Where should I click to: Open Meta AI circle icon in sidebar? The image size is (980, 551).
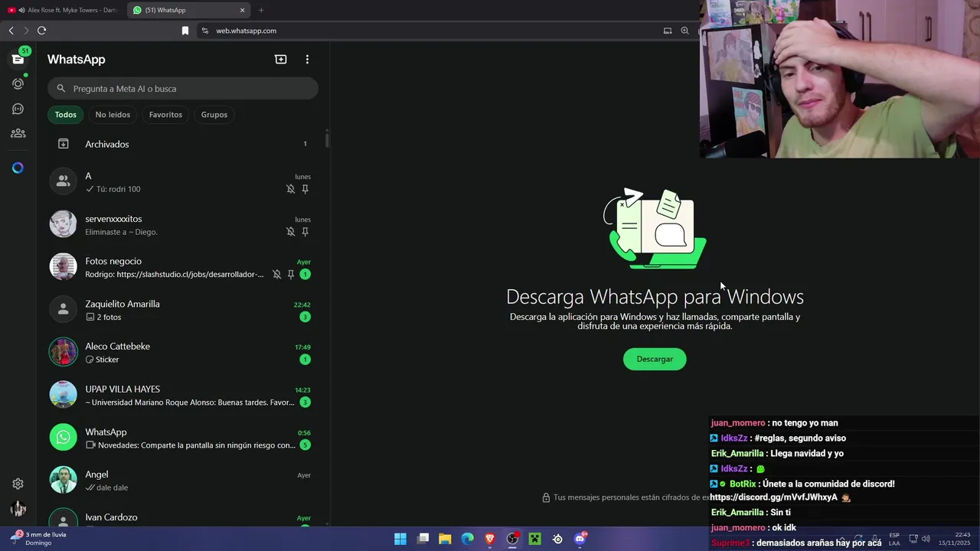(18, 168)
